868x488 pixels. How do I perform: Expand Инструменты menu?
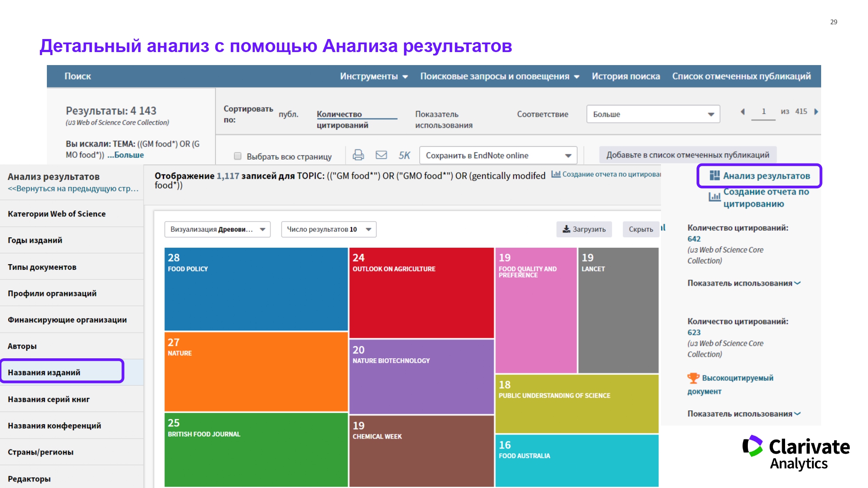click(374, 76)
